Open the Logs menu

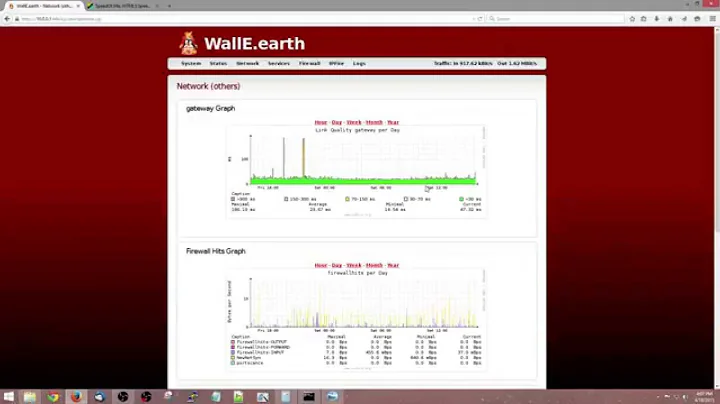click(359, 63)
